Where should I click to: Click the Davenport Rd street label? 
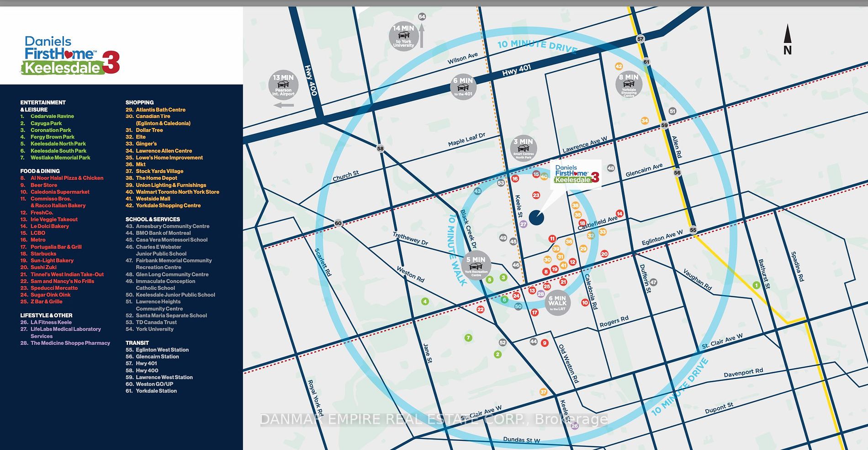pos(743,373)
